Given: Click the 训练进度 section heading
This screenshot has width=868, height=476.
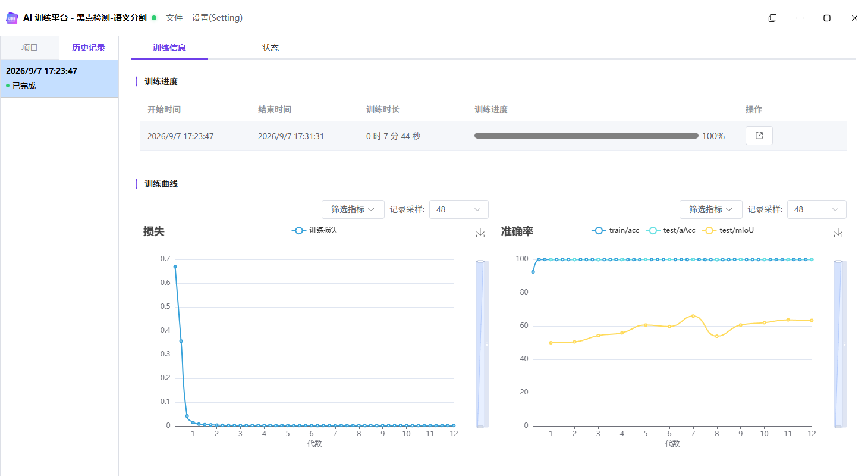Looking at the screenshot, I should point(161,82).
